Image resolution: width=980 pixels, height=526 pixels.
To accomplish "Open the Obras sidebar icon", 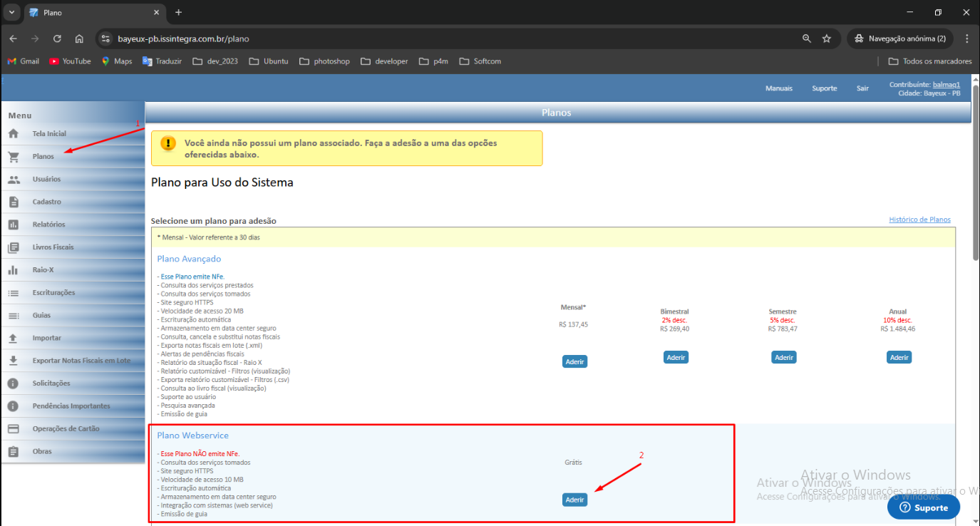I will click(13, 451).
